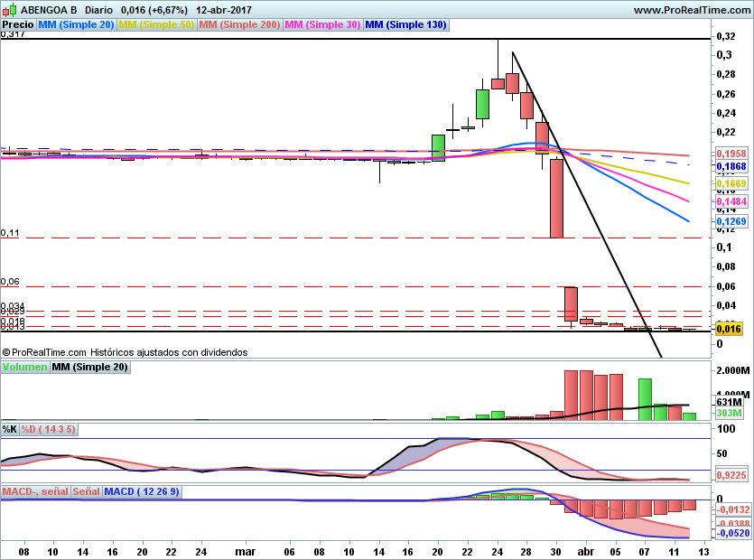This screenshot has height=560, width=754.
Task: Open the MACD (12 26 9) label
Action: tap(142, 492)
